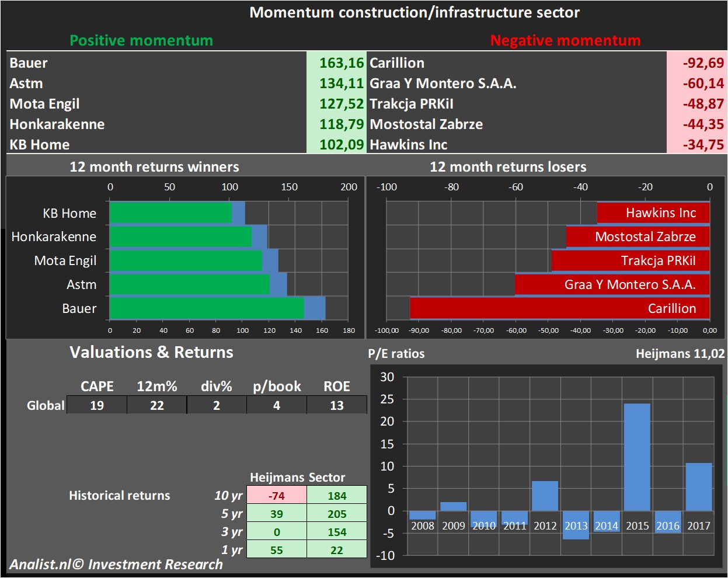Click the "P/E ratios" chart title
Image resolution: width=728 pixels, height=578 pixels.
396,354
